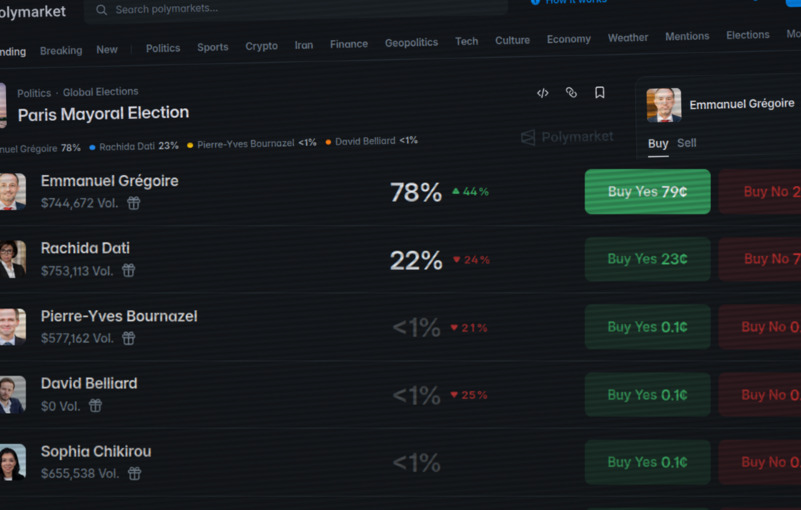Click gift icon beside Pierre-Yves Bournazel volume
801x510 pixels.
point(128,338)
